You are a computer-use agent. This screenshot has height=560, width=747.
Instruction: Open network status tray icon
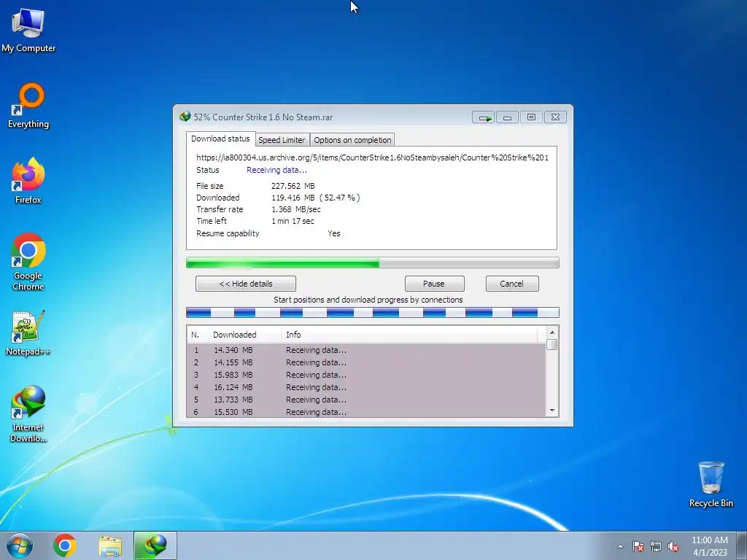[x=656, y=546]
